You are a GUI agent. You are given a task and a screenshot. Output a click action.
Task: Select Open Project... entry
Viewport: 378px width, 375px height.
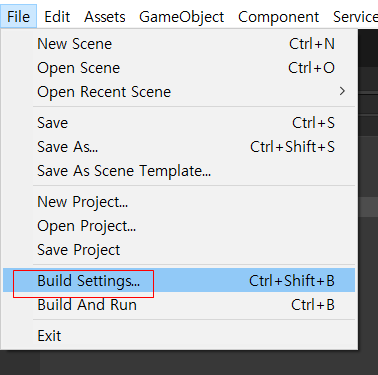point(179,226)
